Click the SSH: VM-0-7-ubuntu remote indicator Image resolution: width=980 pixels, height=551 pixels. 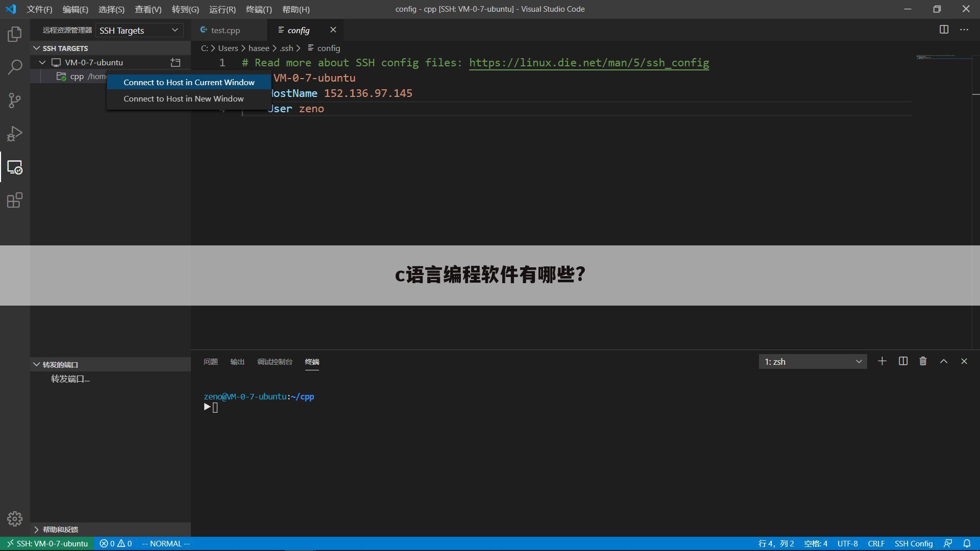pyautogui.click(x=47, y=544)
